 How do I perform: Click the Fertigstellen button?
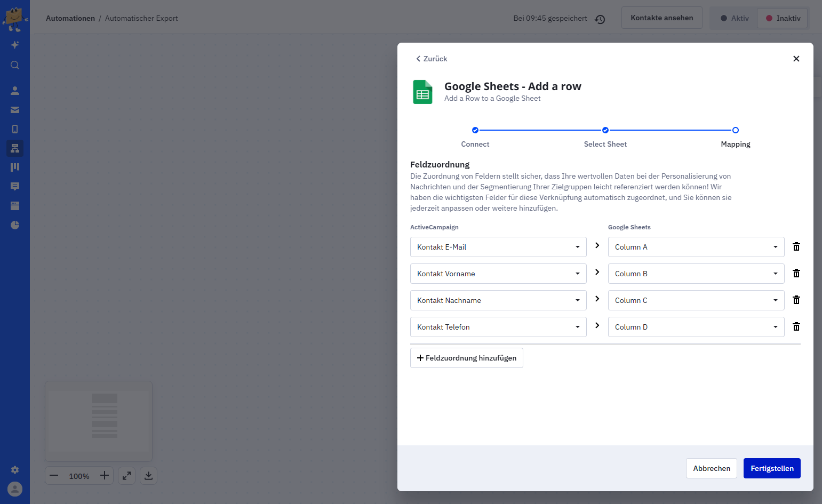[772, 468]
